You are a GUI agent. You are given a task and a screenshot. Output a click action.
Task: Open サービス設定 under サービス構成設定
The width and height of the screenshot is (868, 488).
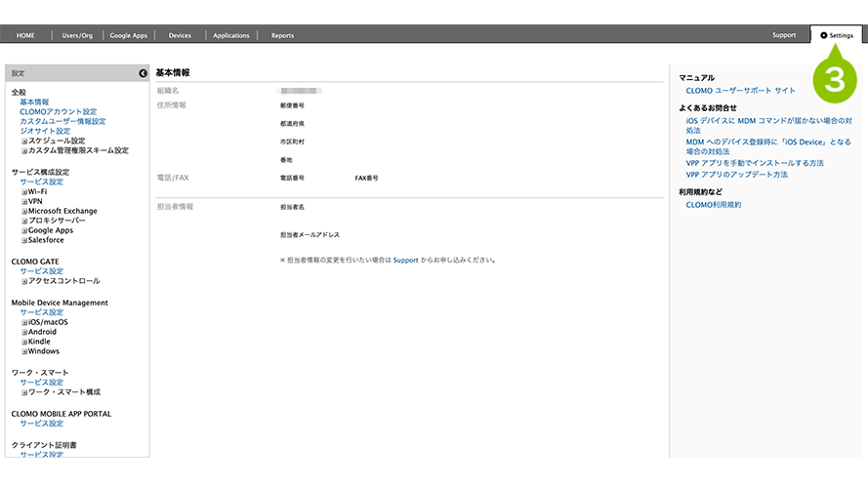pyautogui.click(x=42, y=182)
